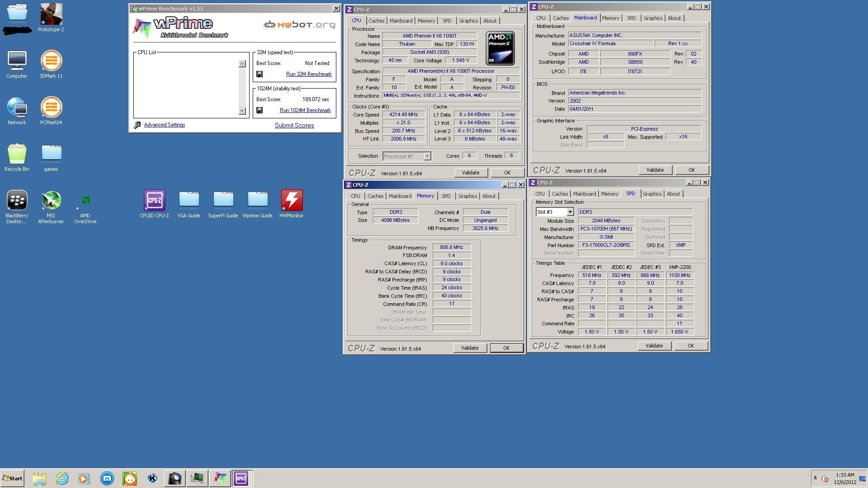The image size is (868, 488).
Task: Open About tab in CPU-Z Mainboard window
Action: tap(674, 18)
